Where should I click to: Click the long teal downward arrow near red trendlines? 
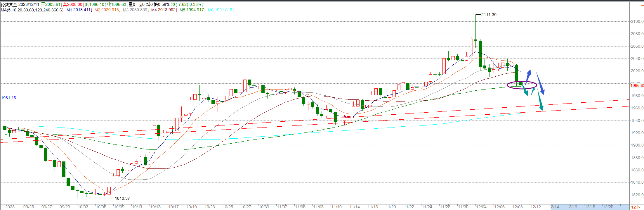540,101
